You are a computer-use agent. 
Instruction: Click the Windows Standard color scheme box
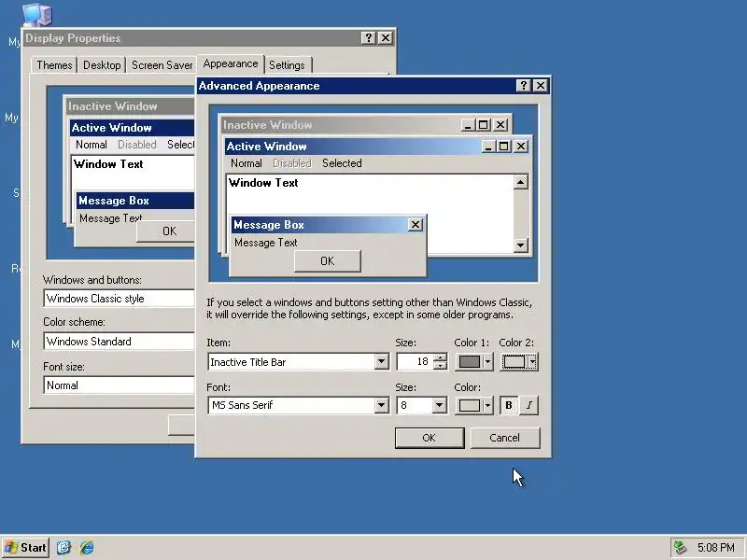[120, 342]
